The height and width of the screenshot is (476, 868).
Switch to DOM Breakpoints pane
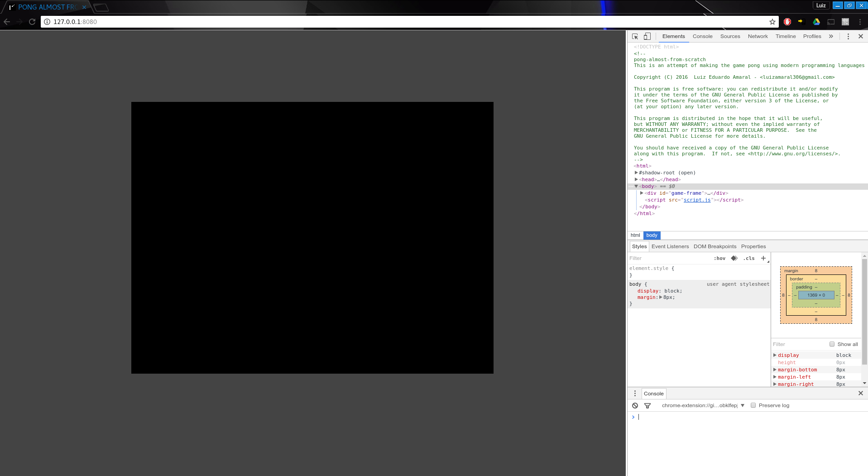click(x=715, y=246)
